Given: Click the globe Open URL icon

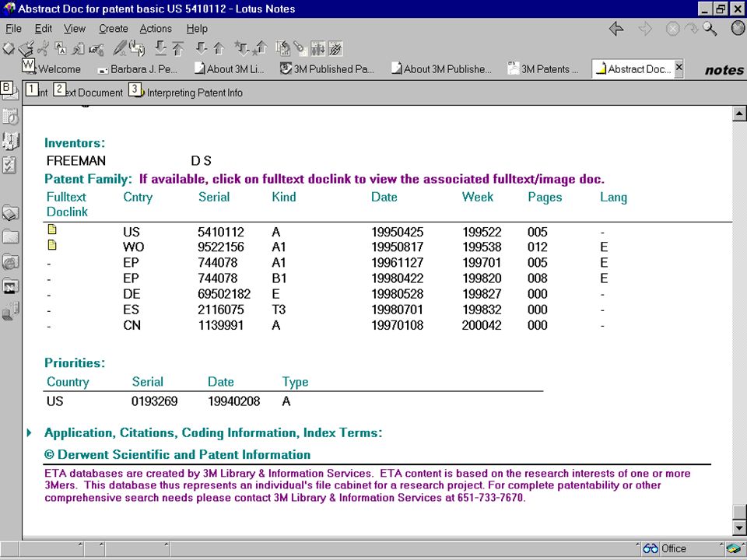Looking at the screenshot, I should coord(738,29).
